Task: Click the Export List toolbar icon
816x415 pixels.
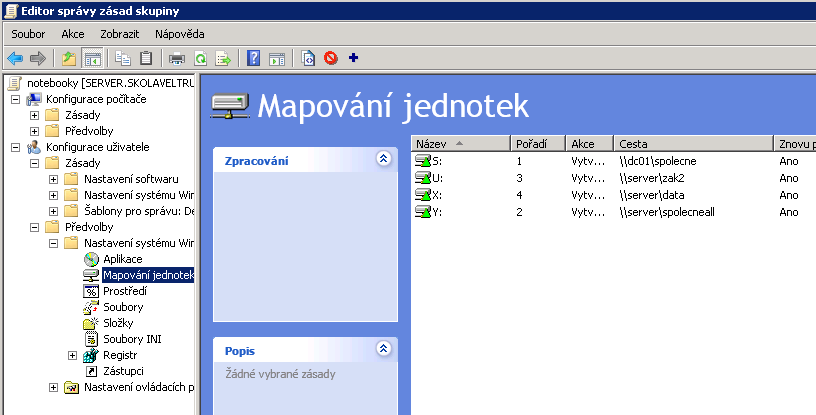Action: [x=223, y=58]
